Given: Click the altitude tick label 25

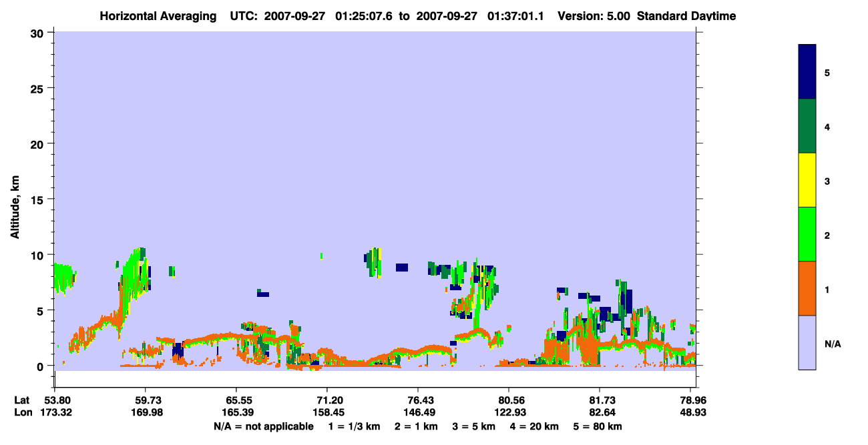Looking at the screenshot, I should [x=39, y=88].
